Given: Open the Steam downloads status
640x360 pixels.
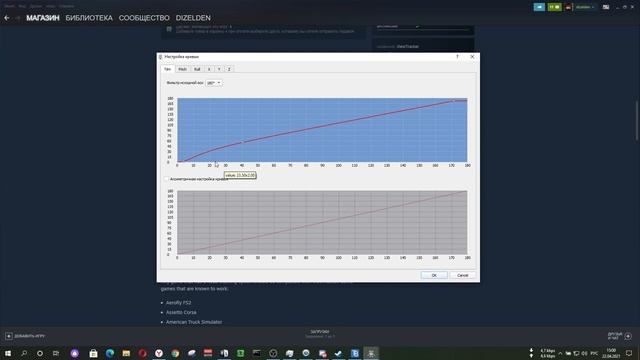Looking at the screenshot, I should coord(320,334).
